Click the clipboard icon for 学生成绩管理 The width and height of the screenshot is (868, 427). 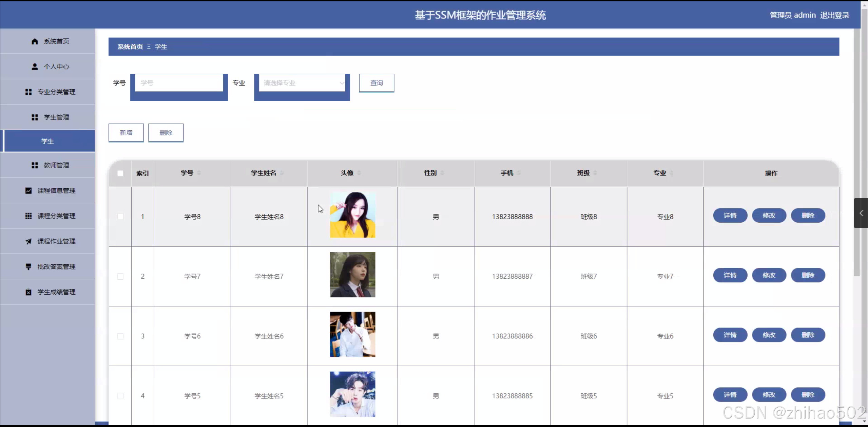tap(28, 292)
